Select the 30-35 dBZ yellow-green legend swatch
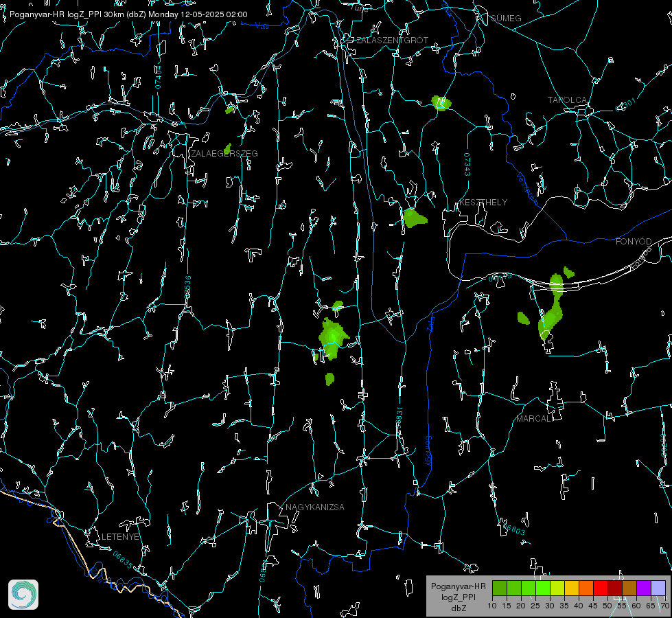 [x=557, y=588]
